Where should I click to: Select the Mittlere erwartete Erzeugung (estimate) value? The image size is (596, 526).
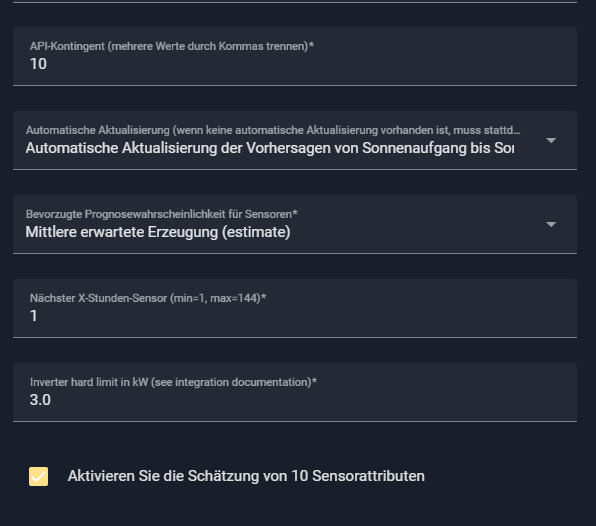pyautogui.click(x=158, y=232)
